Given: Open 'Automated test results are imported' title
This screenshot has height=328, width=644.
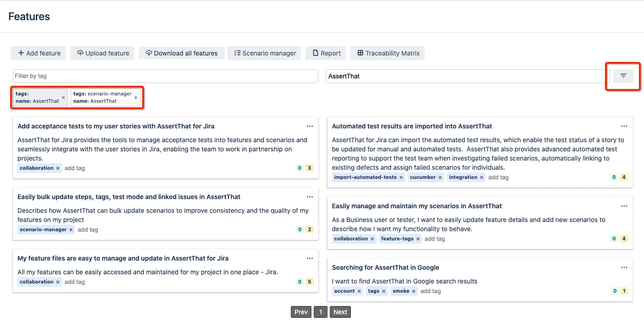Looking at the screenshot, I should [412, 126].
